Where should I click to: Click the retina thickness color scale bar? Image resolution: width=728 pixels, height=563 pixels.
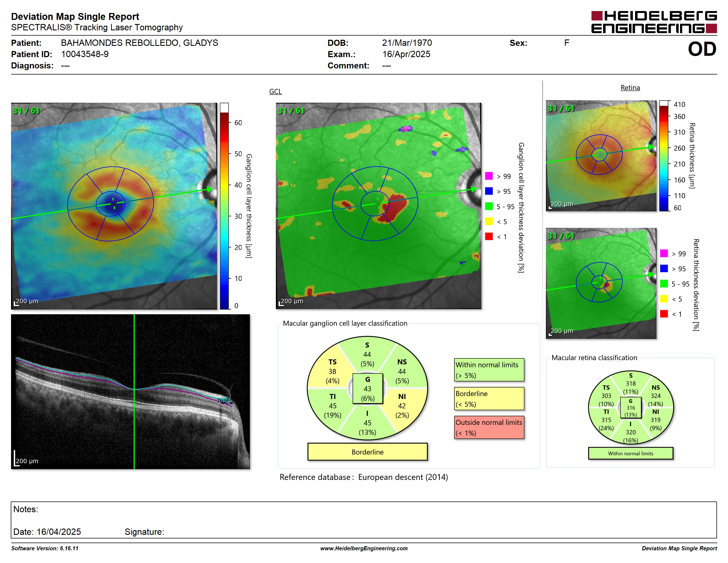coord(664,156)
